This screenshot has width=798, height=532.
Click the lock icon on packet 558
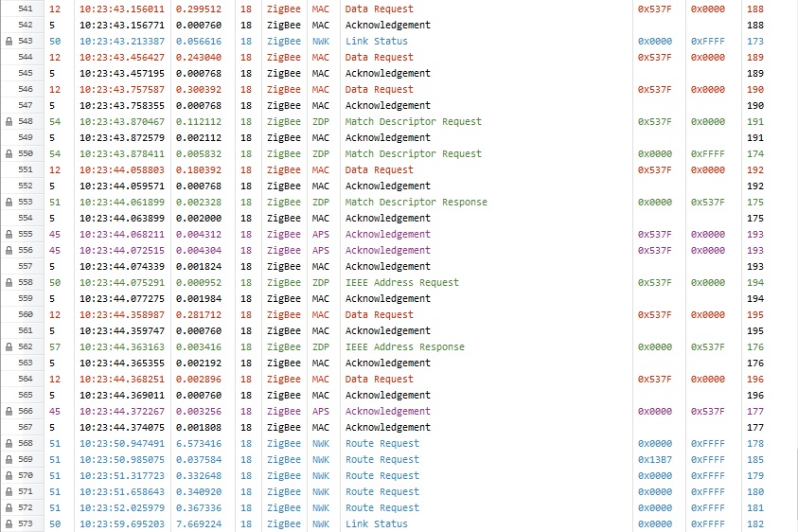[9, 282]
